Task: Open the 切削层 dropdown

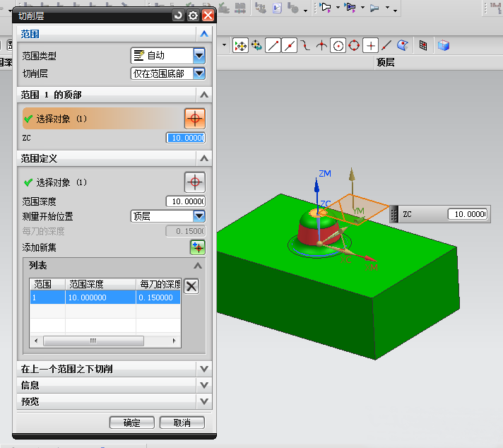Action: click(199, 73)
